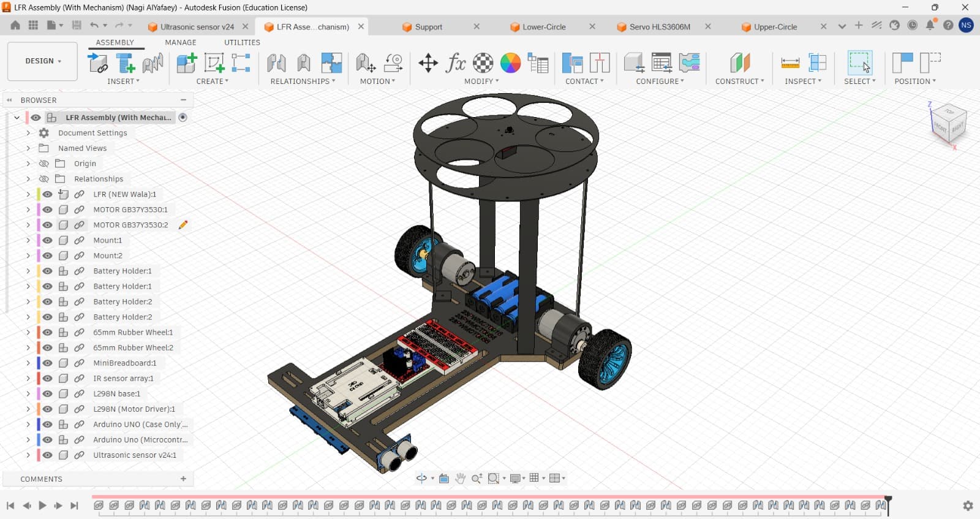Select the Offset Plane construct tool

pos(740,63)
